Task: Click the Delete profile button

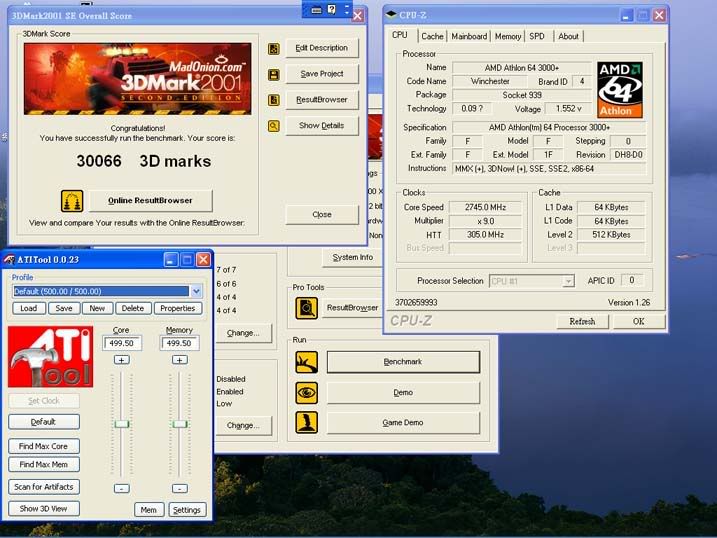Action: click(x=133, y=309)
